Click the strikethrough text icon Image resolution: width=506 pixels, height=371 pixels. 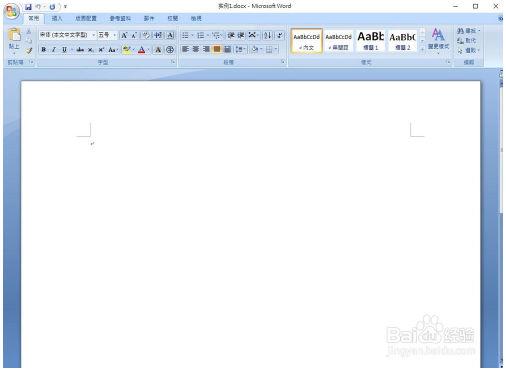click(80, 50)
